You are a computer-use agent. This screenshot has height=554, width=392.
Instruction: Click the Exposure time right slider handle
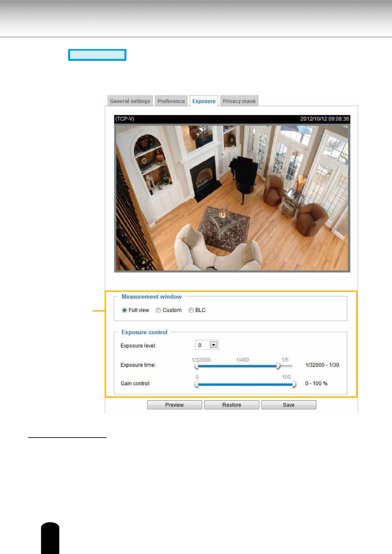pyautogui.click(x=278, y=366)
